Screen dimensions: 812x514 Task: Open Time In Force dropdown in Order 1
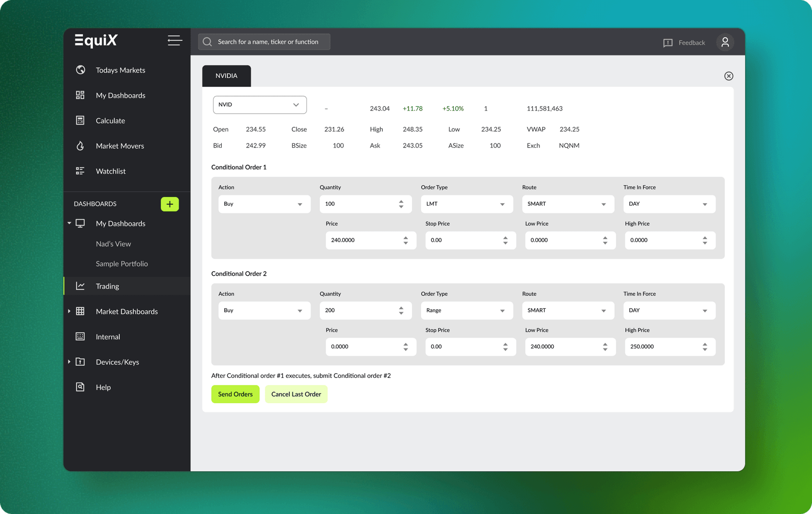(x=669, y=204)
